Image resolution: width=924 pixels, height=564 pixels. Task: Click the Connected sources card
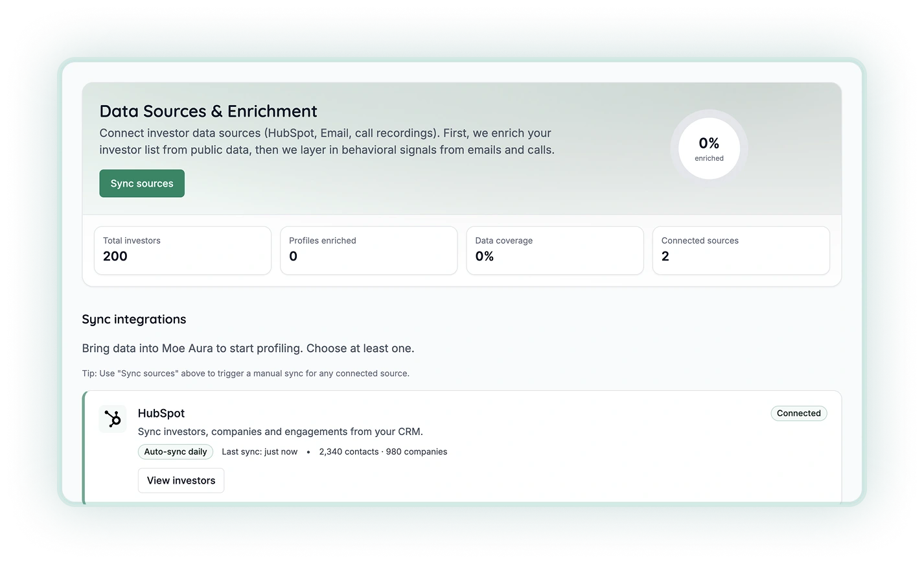coord(741,250)
